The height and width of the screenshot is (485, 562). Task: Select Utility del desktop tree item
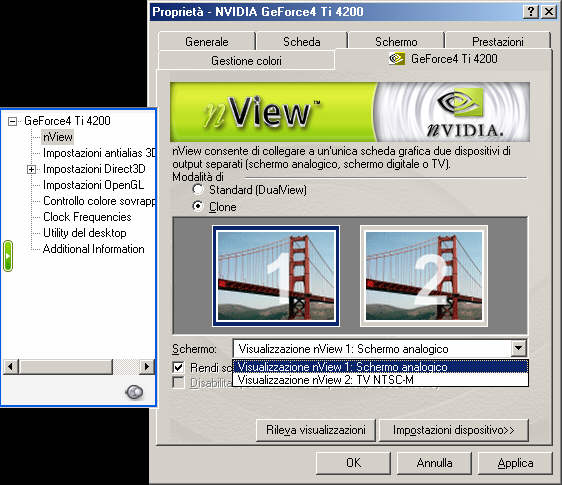tap(85, 233)
